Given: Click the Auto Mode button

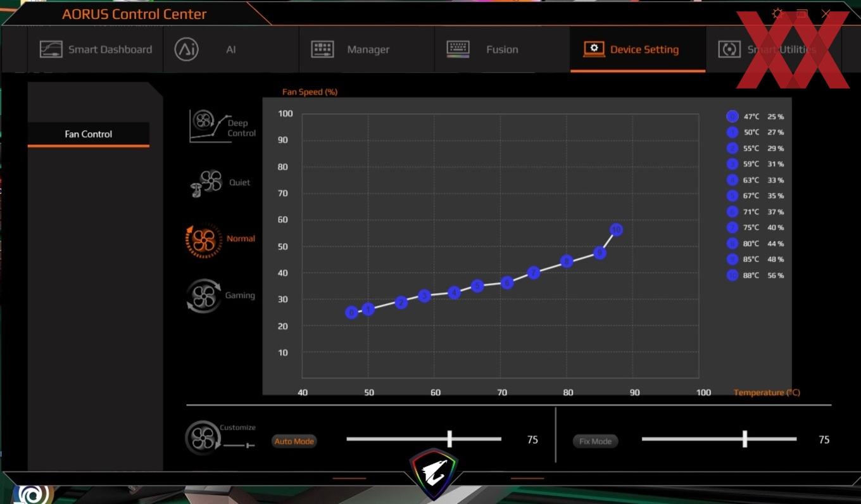Looking at the screenshot, I should tap(294, 441).
